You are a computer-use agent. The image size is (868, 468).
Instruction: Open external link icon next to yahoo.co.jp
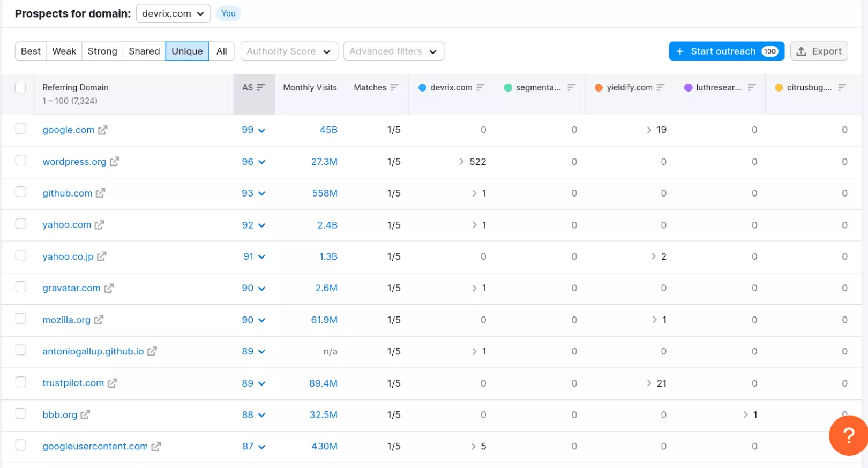pyautogui.click(x=102, y=256)
